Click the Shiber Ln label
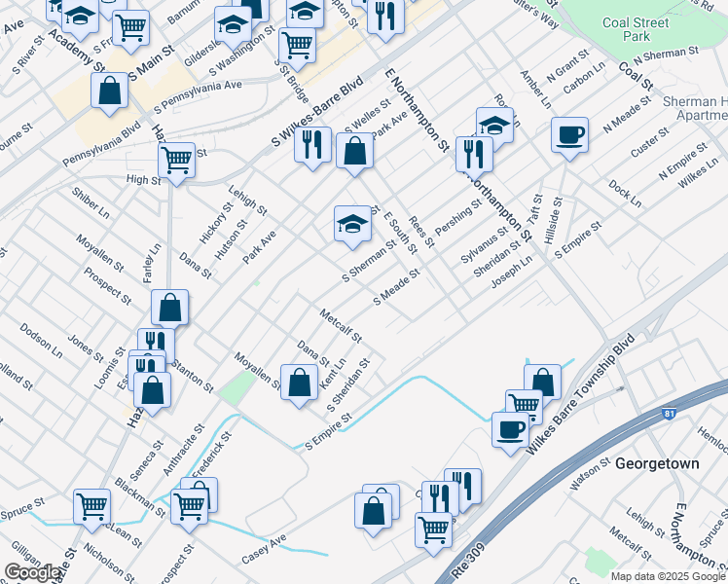The height and width of the screenshot is (584, 728). [x=91, y=202]
